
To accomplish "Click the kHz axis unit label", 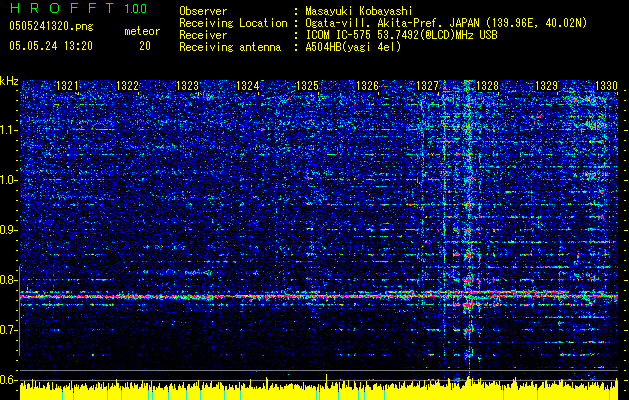I will (x=9, y=81).
